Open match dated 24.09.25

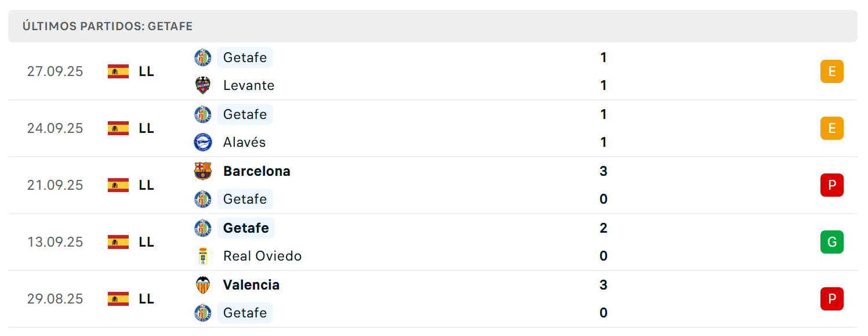tap(433, 128)
